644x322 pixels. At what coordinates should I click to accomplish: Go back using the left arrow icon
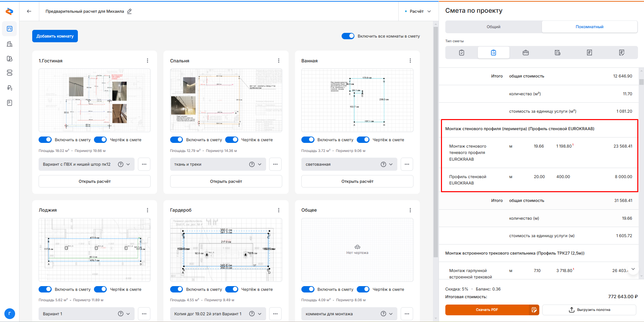pos(29,11)
